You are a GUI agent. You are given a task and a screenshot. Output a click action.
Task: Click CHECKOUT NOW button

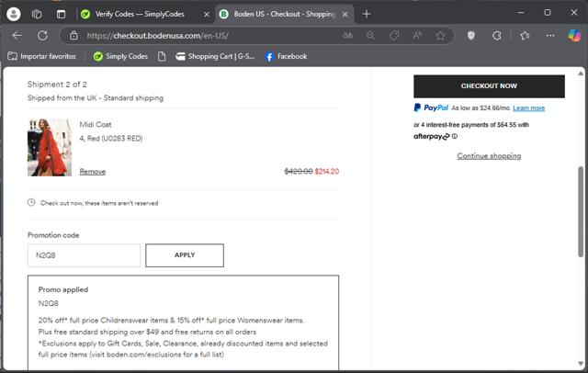pos(489,85)
